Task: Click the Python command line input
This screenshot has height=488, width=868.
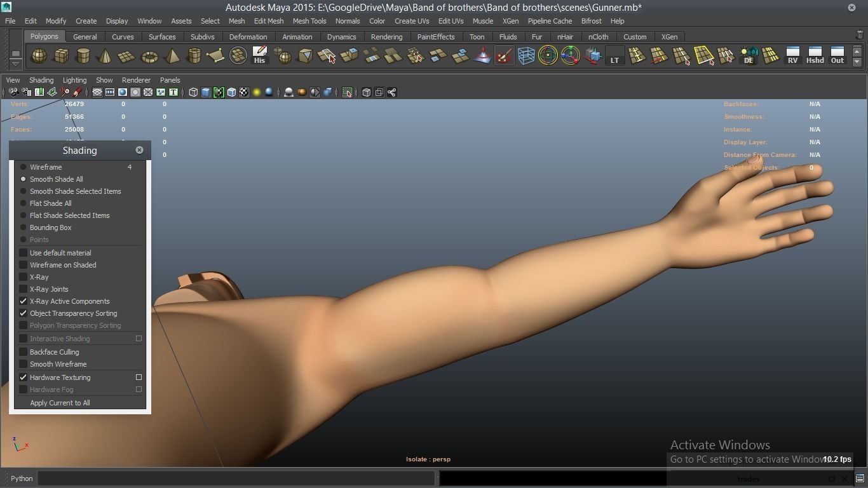Action: click(236, 478)
